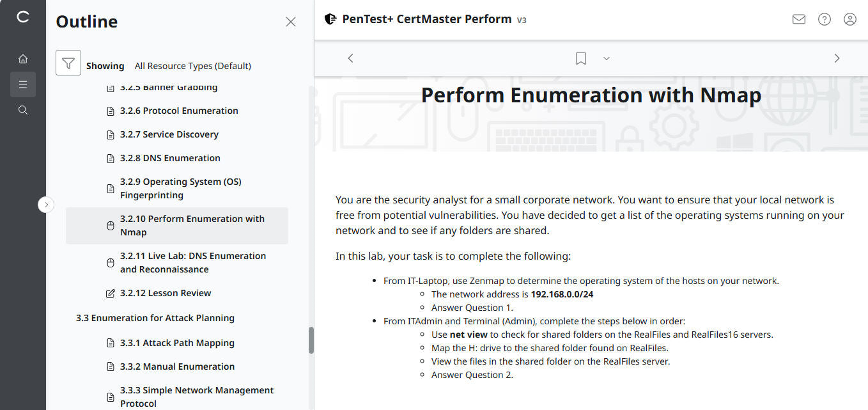Close the Outline panel
868x410 pixels.
[x=291, y=22]
